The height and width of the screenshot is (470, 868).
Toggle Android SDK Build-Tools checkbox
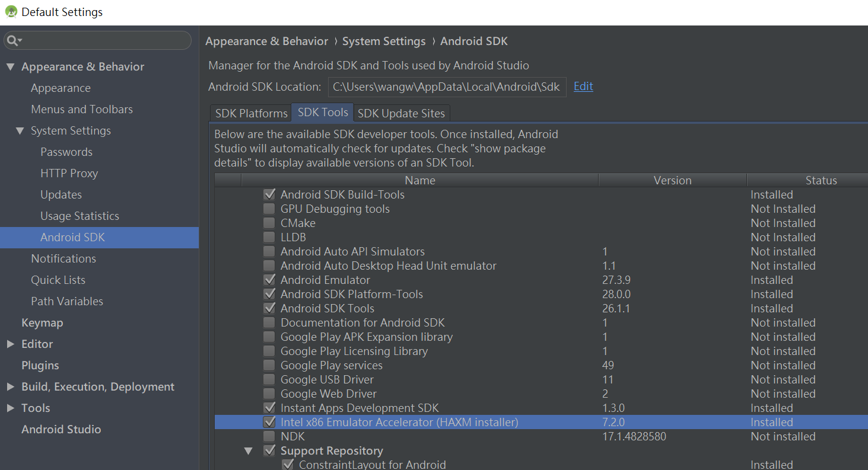tap(269, 194)
